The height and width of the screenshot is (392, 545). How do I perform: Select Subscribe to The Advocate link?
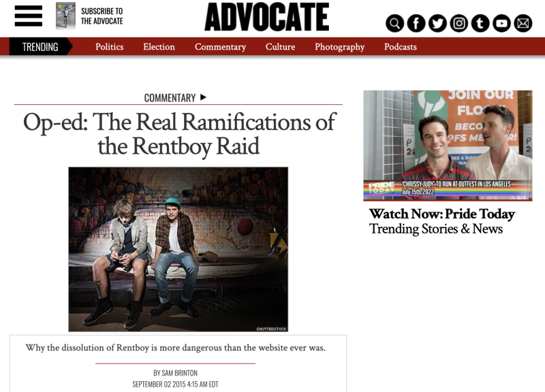coord(102,16)
